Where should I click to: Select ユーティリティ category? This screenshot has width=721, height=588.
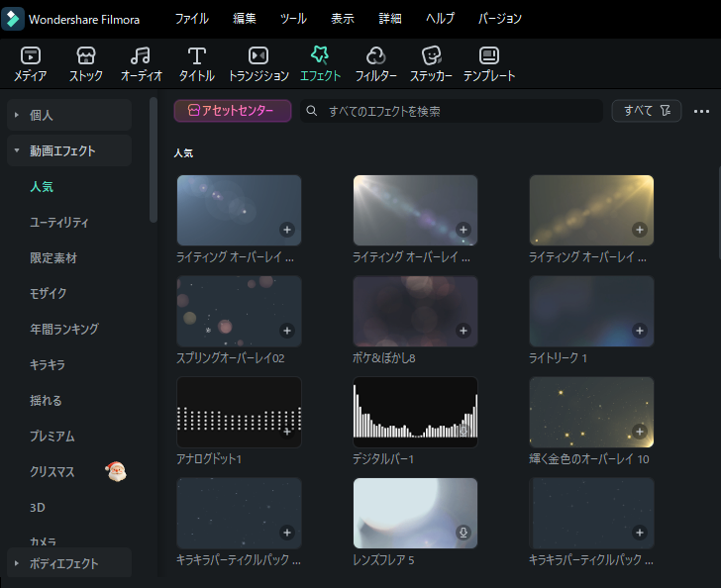pos(58,223)
